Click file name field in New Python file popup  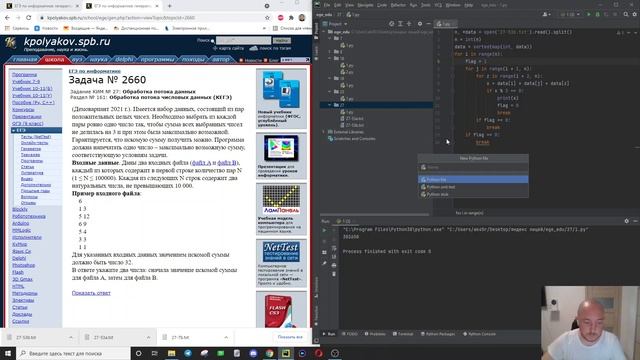pos(473,167)
